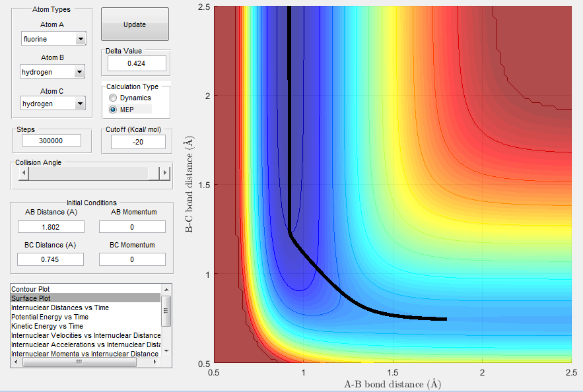The height and width of the screenshot is (392, 583).
Task: Click the Update button
Action: (135, 24)
